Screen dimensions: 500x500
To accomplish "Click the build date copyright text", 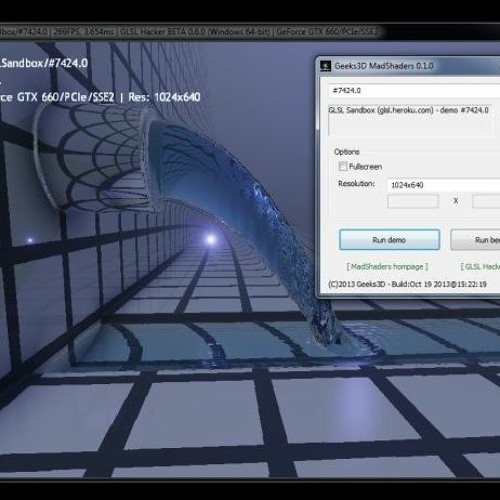I will tap(407, 284).
